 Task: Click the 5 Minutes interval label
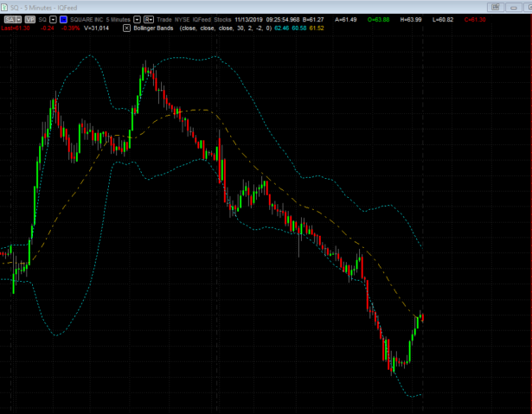tap(118, 18)
